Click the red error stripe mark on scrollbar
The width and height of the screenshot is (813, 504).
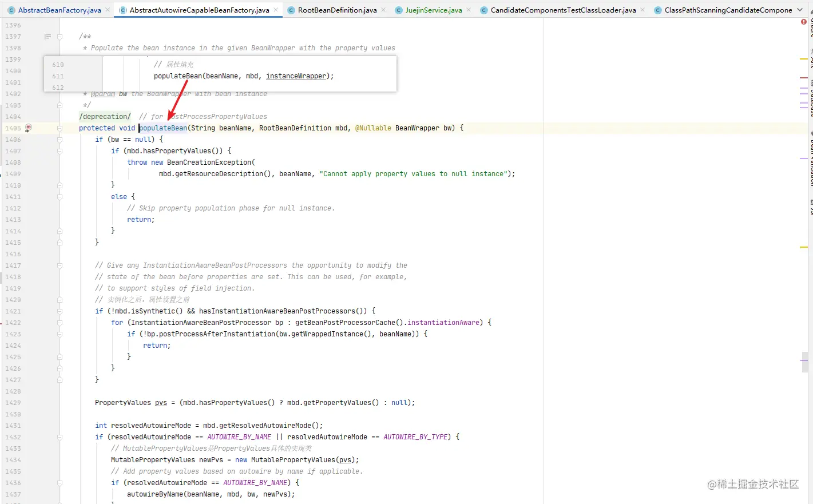(803, 78)
